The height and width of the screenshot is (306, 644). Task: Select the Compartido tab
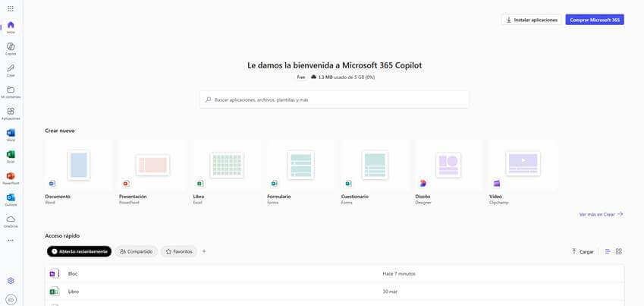point(137,251)
